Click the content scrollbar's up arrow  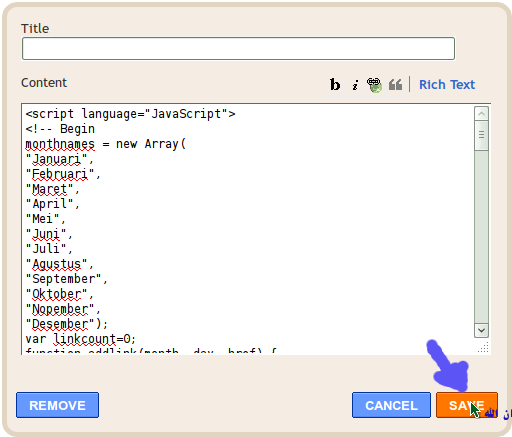[481, 114]
